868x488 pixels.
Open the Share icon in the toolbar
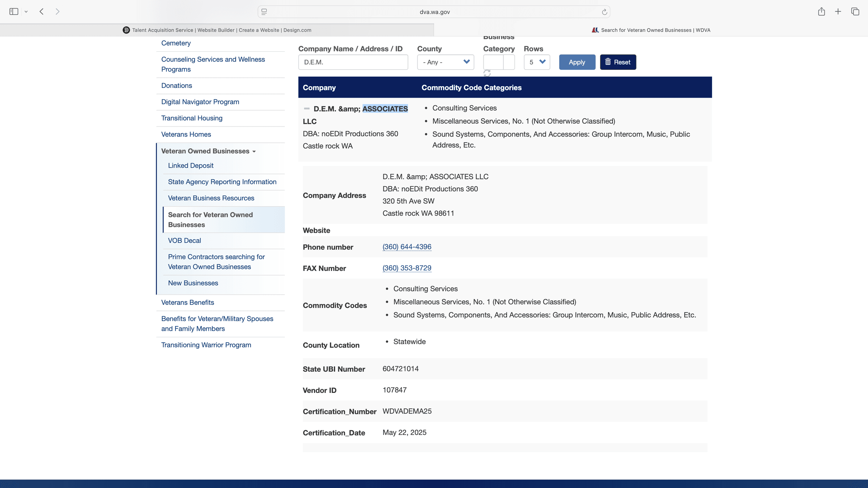tap(821, 12)
